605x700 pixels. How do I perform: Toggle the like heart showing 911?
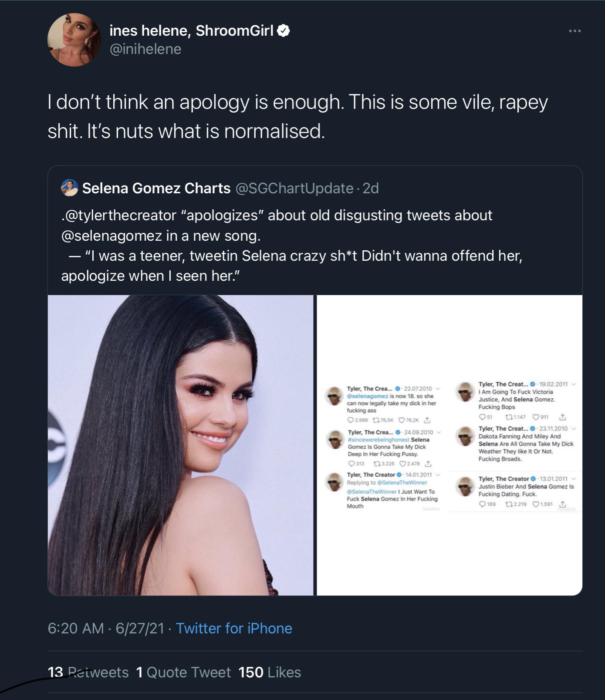click(x=536, y=417)
